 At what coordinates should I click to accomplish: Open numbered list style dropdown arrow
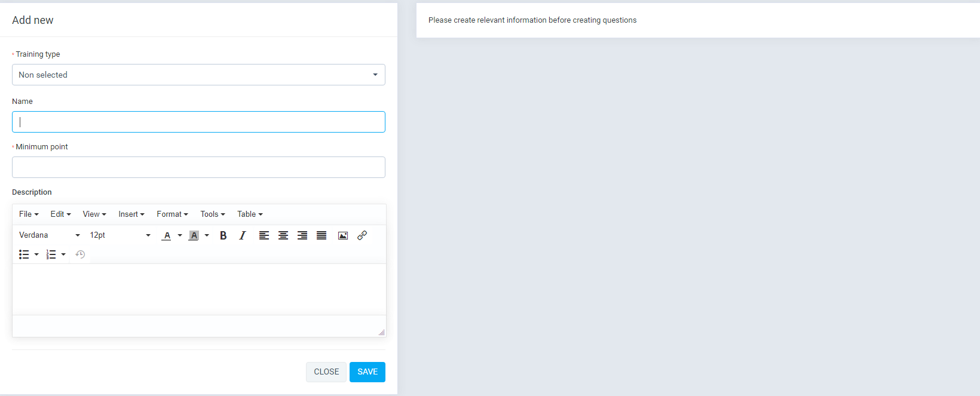[63, 254]
